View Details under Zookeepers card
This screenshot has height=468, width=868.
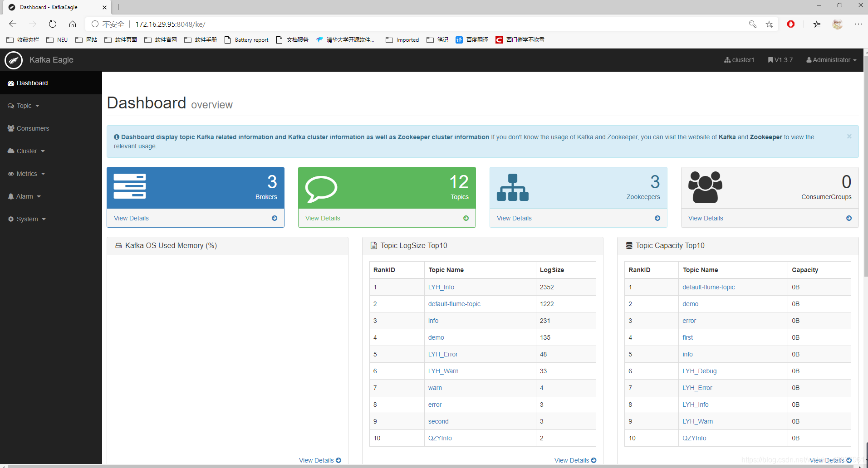(514, 218)
